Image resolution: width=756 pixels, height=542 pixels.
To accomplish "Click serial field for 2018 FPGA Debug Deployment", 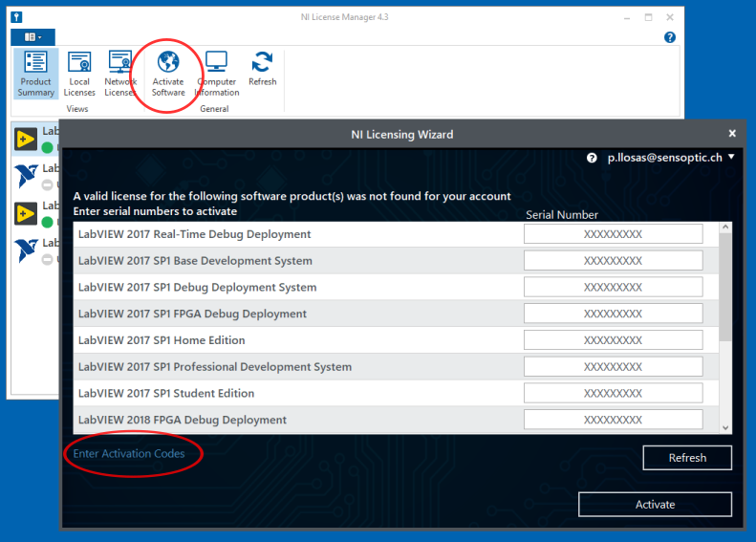I will [613, 420].
